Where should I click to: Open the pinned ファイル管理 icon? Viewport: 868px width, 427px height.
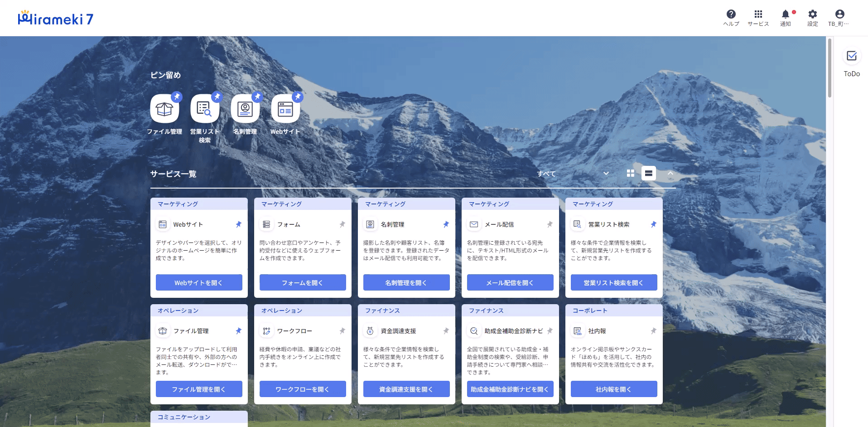[164, 109]
